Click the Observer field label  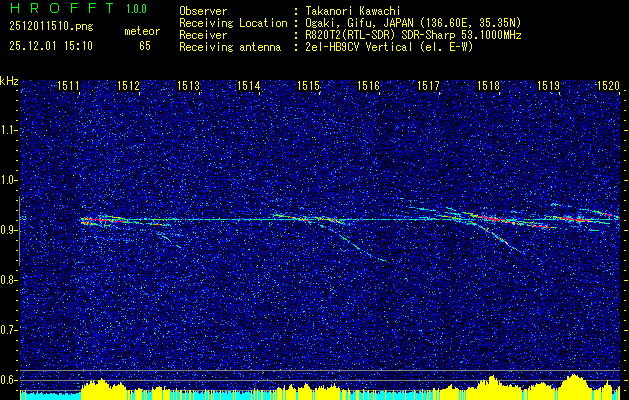point(203,11)
